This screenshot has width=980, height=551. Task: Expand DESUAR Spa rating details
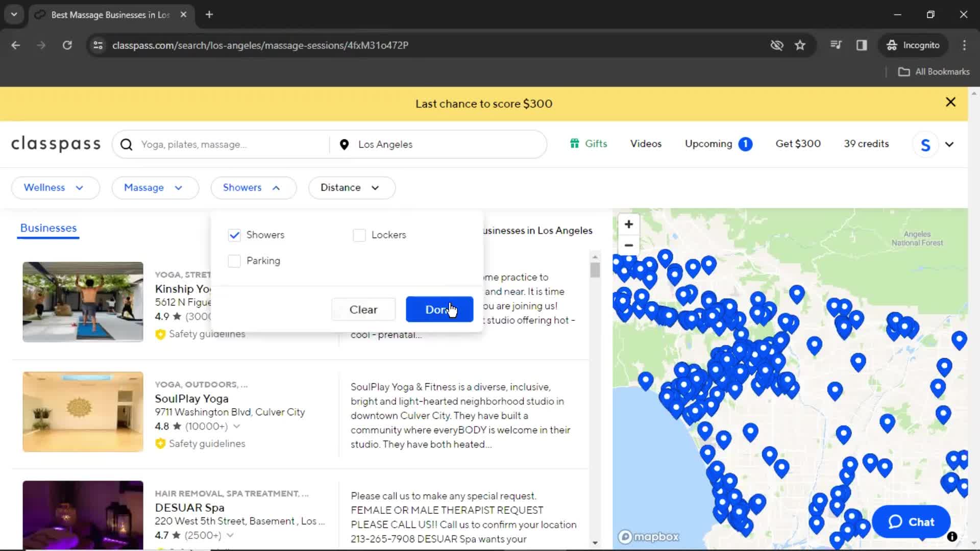[230, 536]
